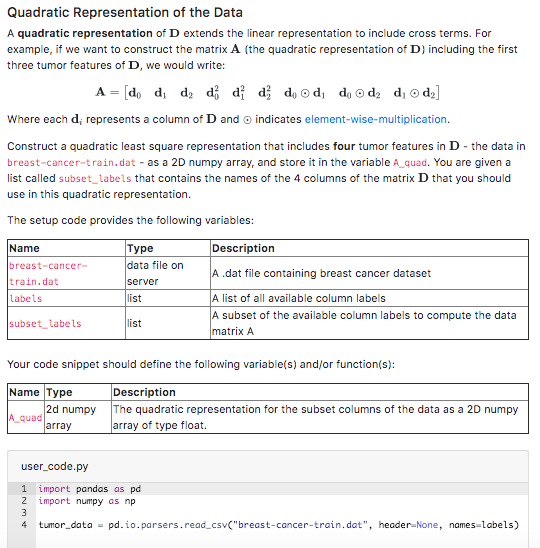This screenshot has height=548, width=540.
Task: Select the inline 'subset_labels' code in the paragraph
Action: (x=95, y=179)
